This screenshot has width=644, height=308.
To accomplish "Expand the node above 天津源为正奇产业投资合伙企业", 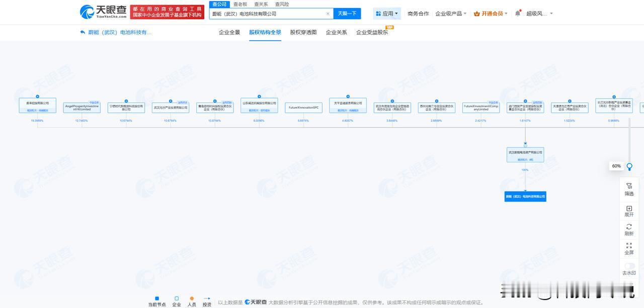I will 570,101.
